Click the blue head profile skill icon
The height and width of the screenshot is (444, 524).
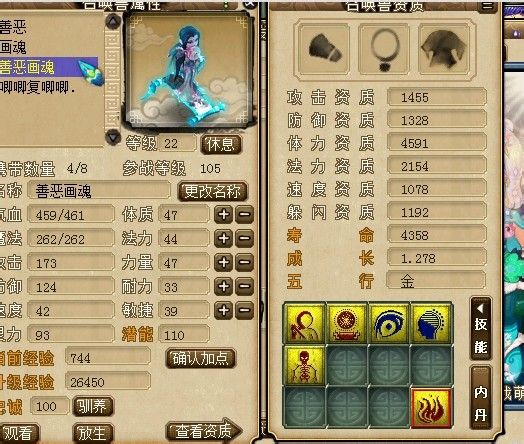point(431,324)
